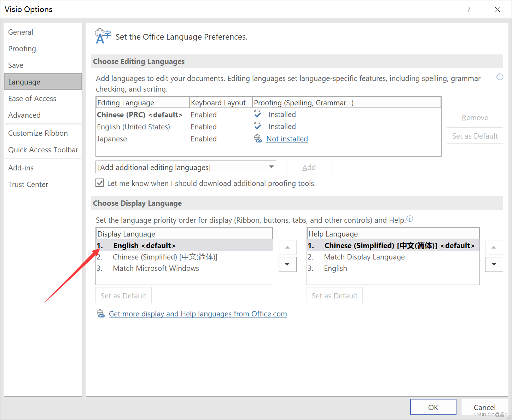
Task: Select Chinese (Simplified) in Display Language list
Action: (184, 257)
